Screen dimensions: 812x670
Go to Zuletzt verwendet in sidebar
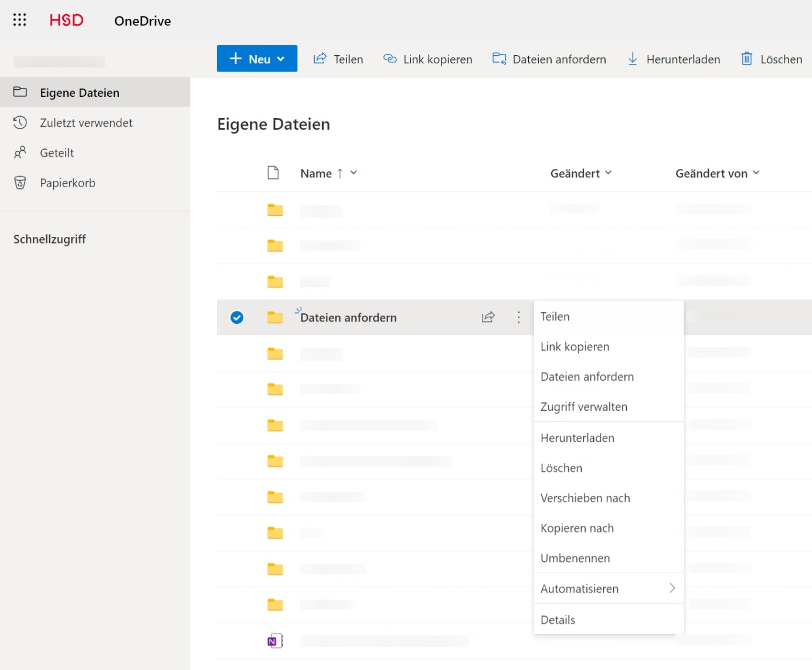click(86, 123)
